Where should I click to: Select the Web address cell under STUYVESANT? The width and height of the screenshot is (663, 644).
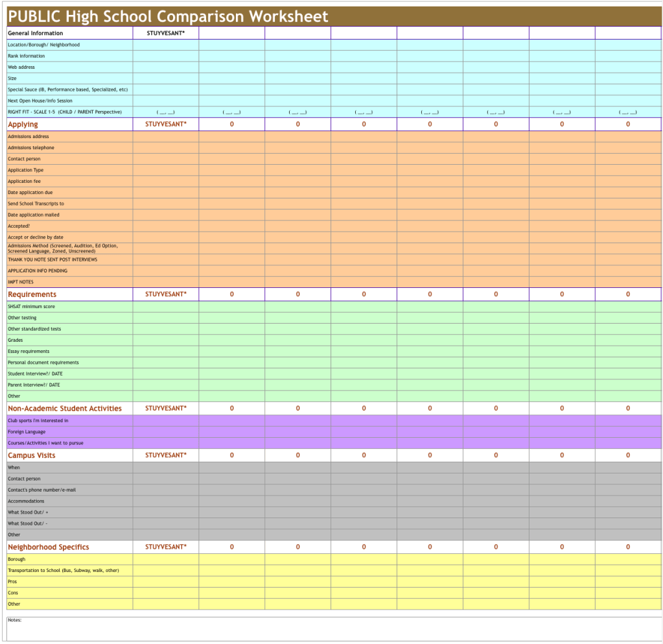[166, 67]
